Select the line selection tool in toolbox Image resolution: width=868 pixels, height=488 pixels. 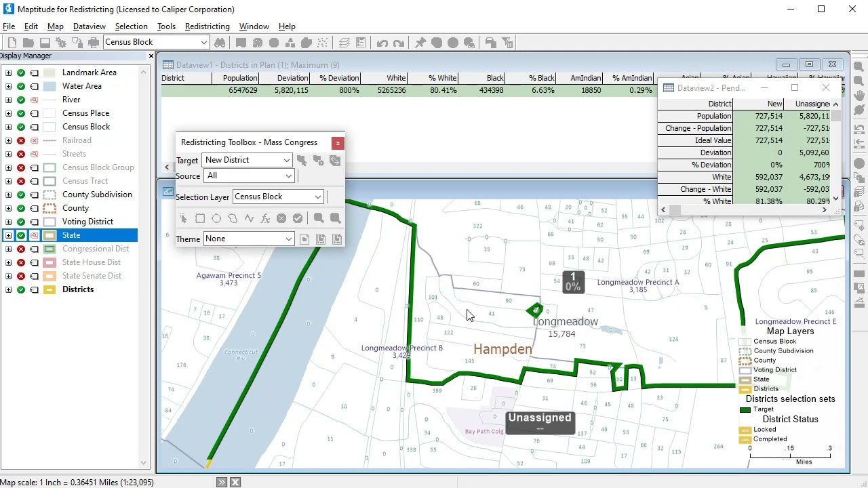249,218
